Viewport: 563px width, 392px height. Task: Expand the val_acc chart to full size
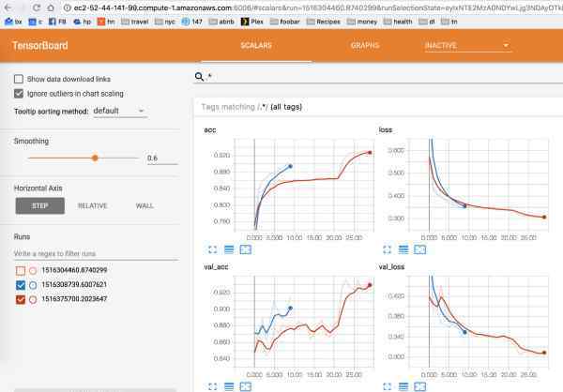click(x=212, y=386)
